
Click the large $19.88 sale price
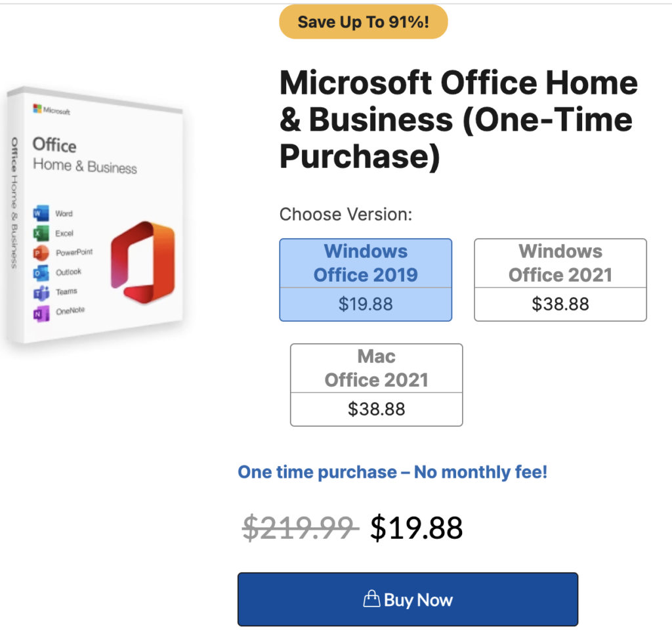416,527
